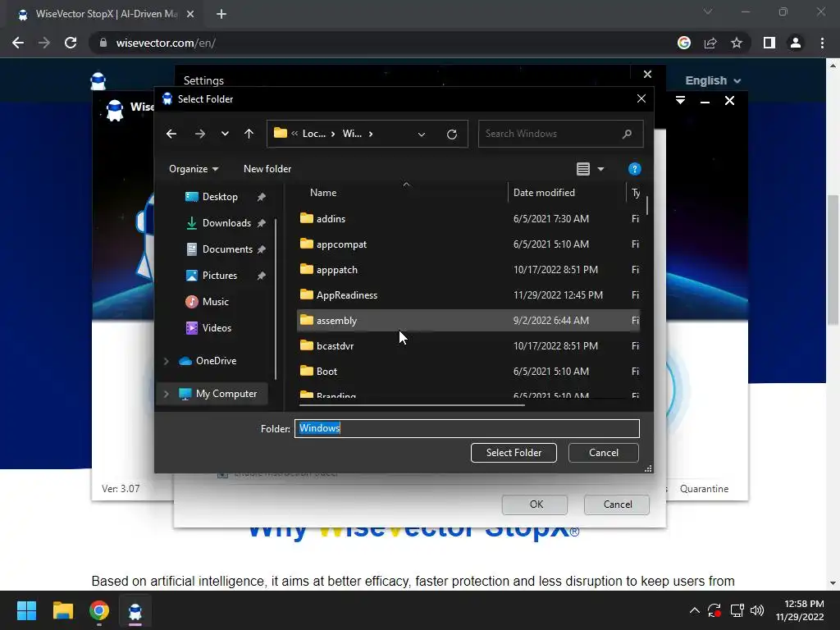Close the Select Folder dialog
Viewport: 840px width, 630px height.
(641, 98)
